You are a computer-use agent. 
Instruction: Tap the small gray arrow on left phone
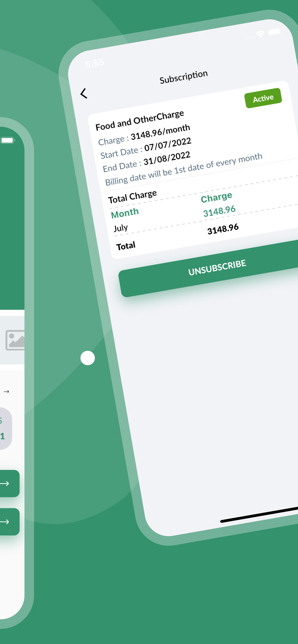(6, 391)
